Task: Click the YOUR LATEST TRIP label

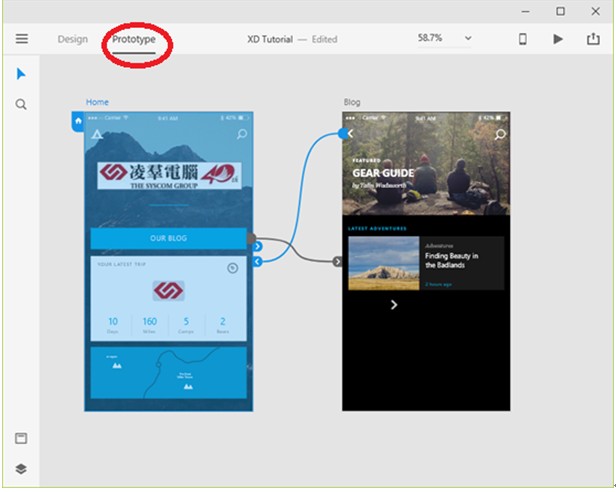Action: pos(121,264)
